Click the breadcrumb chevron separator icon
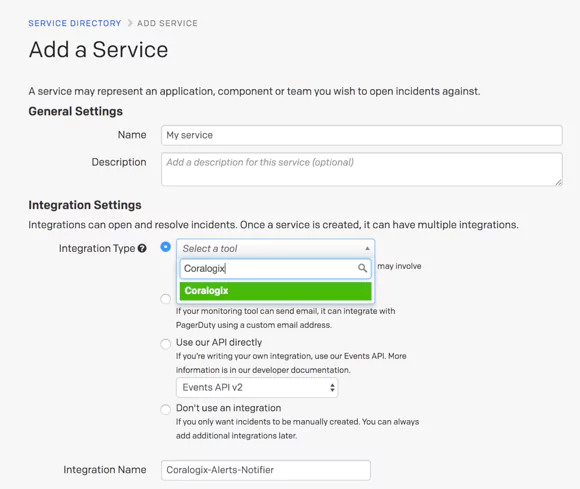The width and height of the screenshot is (580, 489). click(x=129, y=23)
